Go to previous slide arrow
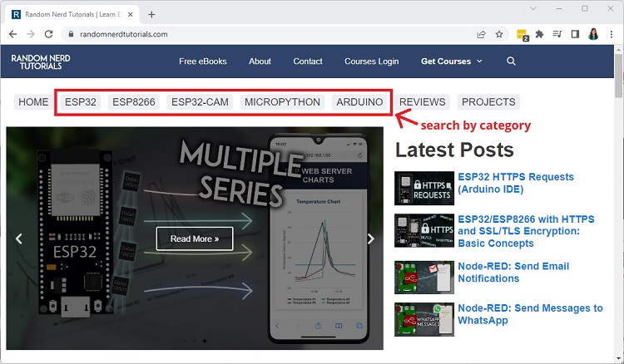Screen dimensions: 624x364 tap(18, 239)
